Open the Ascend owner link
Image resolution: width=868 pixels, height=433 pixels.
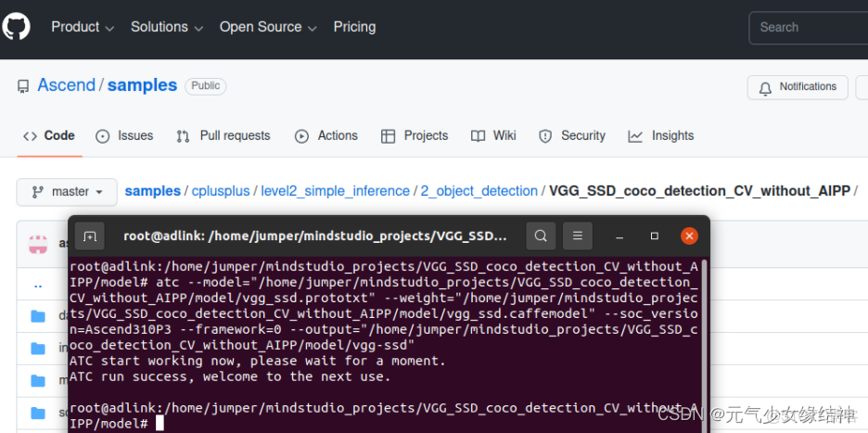point(67,85)
